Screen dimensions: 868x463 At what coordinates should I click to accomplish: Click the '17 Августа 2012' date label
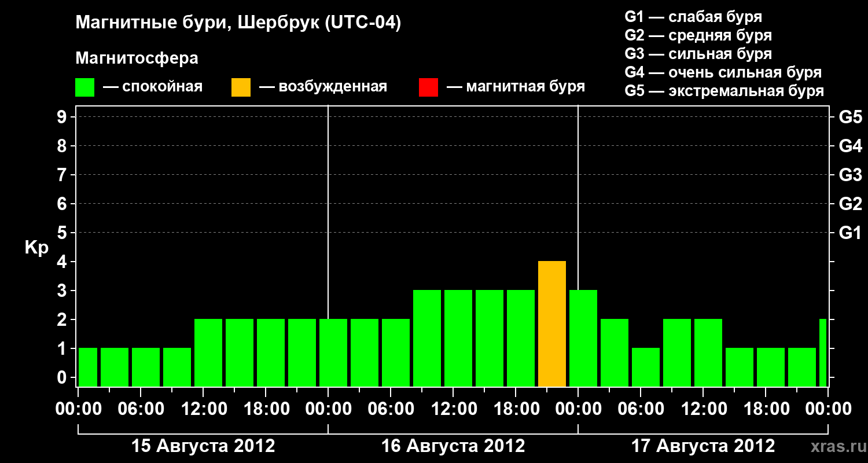point(703,446)
